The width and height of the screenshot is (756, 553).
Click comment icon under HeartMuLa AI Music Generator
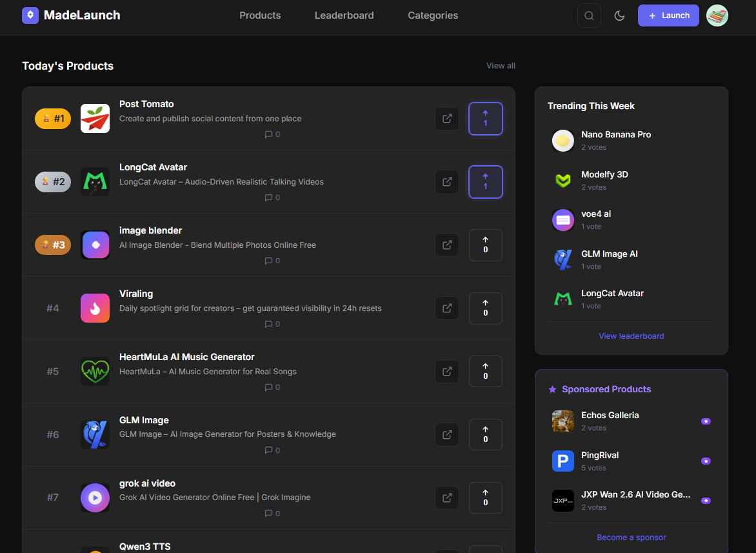pos(269,388)
